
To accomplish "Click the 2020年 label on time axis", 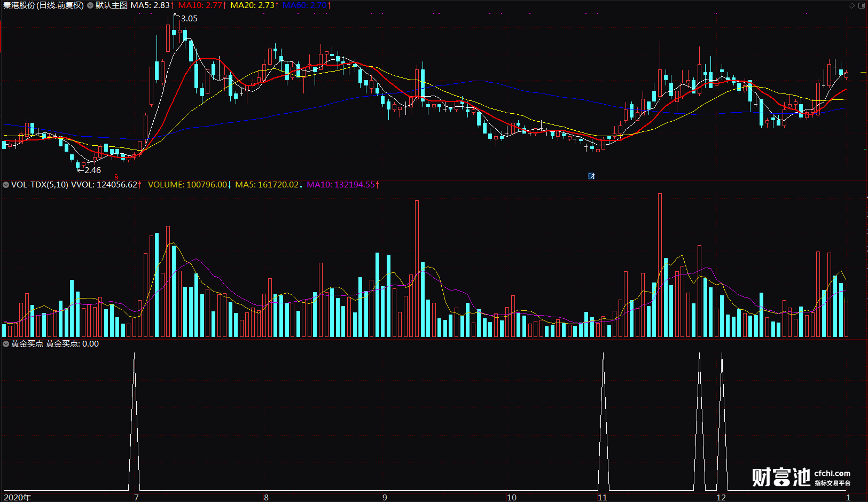I will coord(18,497).
